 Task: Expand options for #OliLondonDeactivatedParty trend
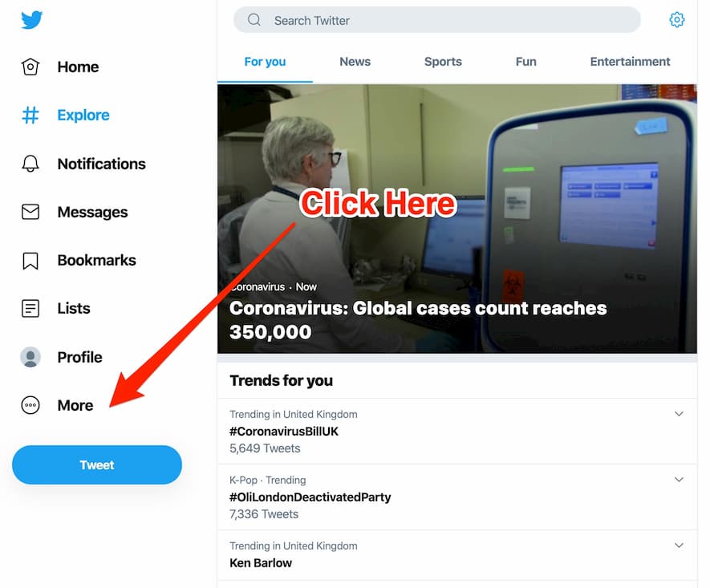pyautogui.click(x=679, y=480)
